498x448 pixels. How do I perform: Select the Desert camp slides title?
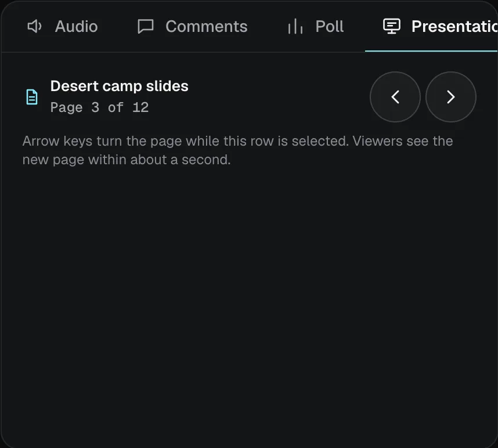[120, 86]
